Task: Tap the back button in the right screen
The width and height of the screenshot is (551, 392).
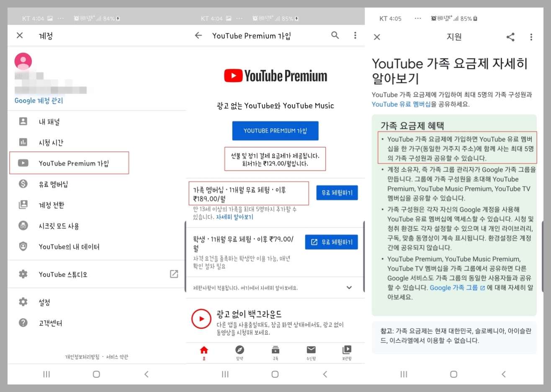Action: [504, 374]
